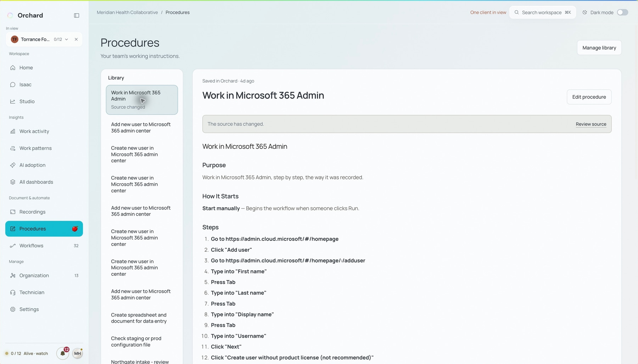
Task: Click the AI adoption sparkle icon
Action: (13, 165)
